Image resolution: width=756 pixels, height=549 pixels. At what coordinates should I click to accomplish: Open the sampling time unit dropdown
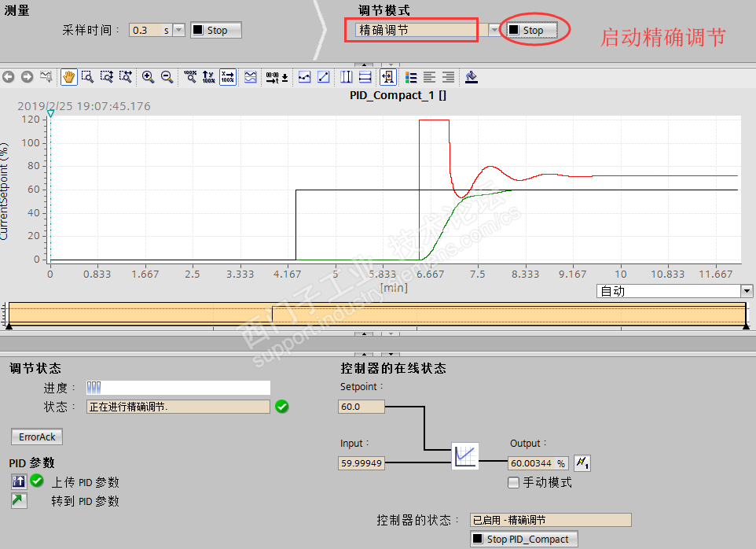click(x=179, y=30)
